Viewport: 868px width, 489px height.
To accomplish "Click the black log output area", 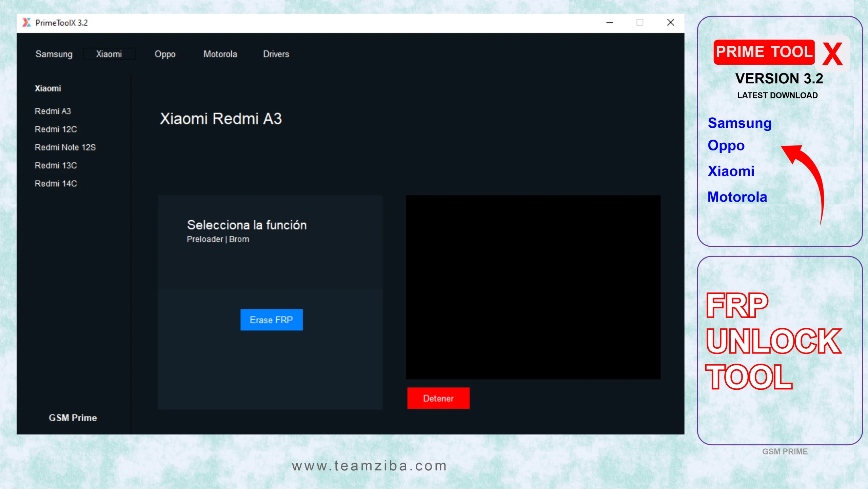I will click(533, 287).
